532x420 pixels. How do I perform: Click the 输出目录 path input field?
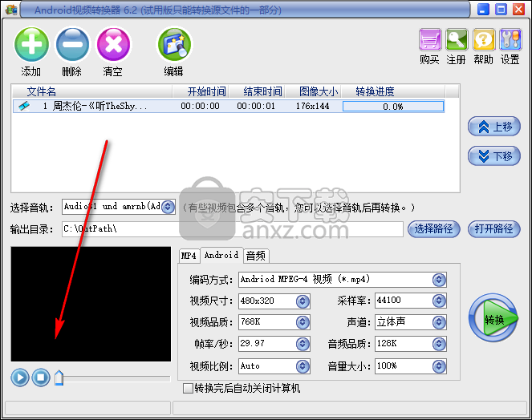click(233, 228)
